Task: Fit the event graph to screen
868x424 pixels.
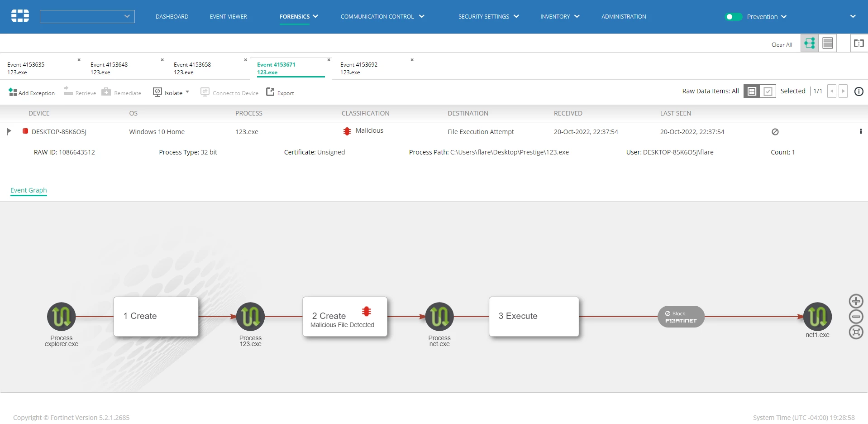Action: coord(856,332)
